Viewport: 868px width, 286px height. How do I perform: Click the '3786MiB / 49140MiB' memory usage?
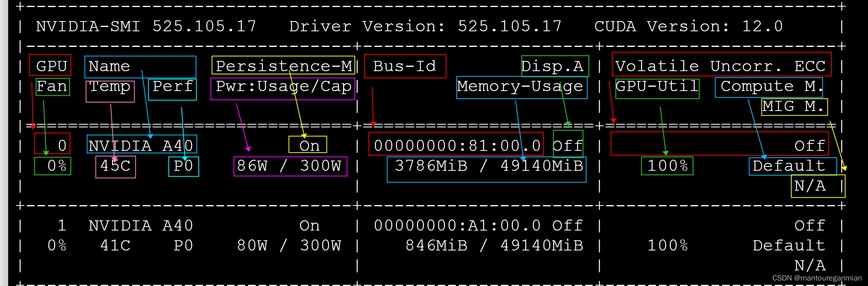(489, 166)
